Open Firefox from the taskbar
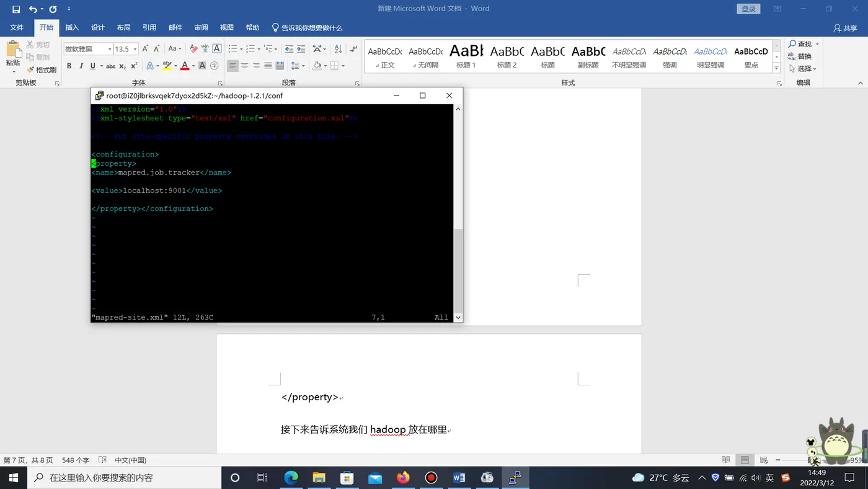This screenshot has height=489, width=868. 403,478
